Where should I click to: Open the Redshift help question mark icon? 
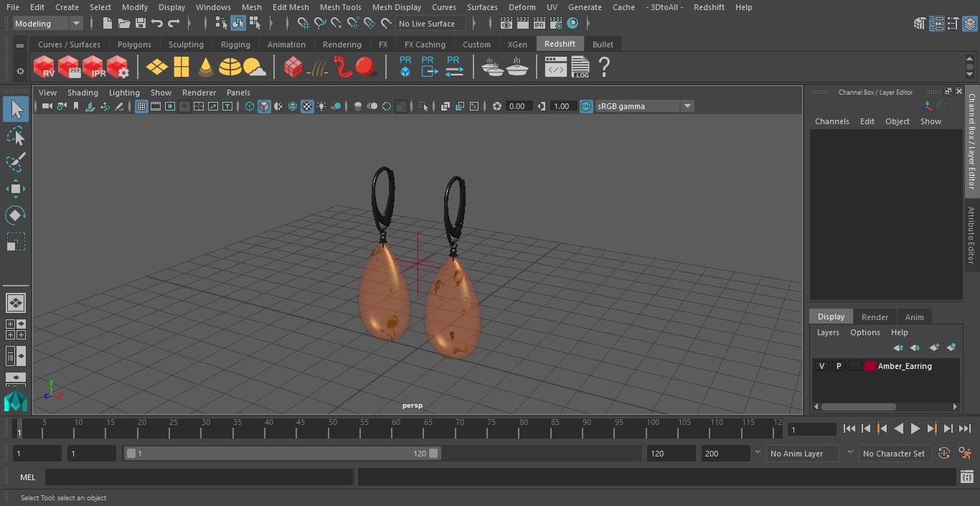pyautogui.click(x=604, y=67)
